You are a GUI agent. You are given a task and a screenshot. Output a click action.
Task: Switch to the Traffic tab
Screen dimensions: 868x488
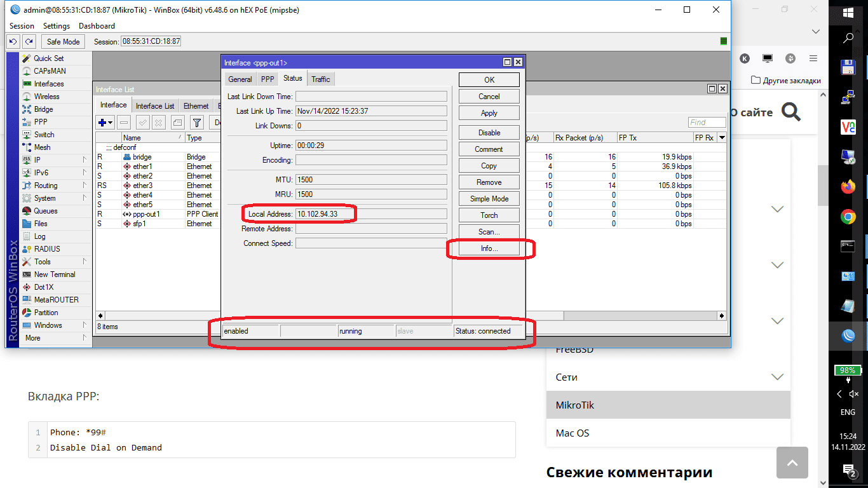tap(321, 79)
